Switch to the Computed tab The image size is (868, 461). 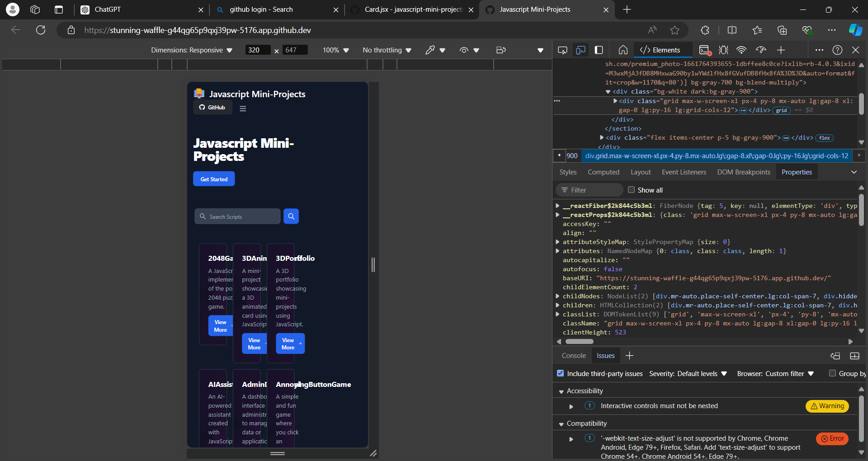604,172
